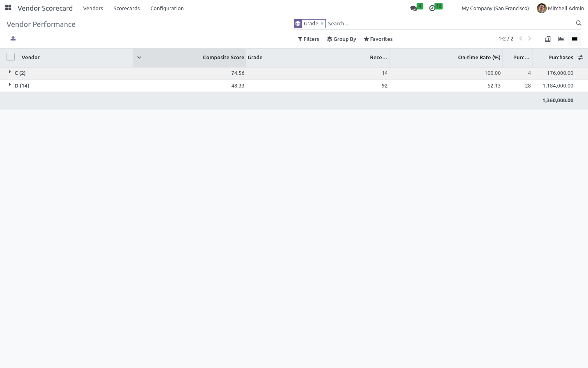Open the Favorites dropdown
588x368 pixels.
[378, 39]
